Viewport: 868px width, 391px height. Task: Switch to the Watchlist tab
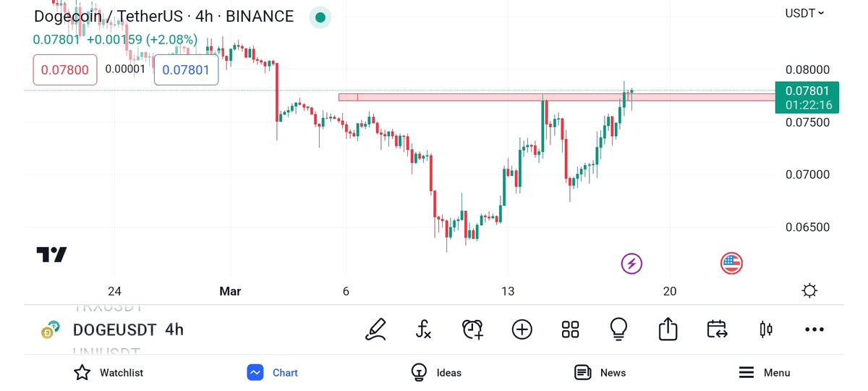coord(109,373)
